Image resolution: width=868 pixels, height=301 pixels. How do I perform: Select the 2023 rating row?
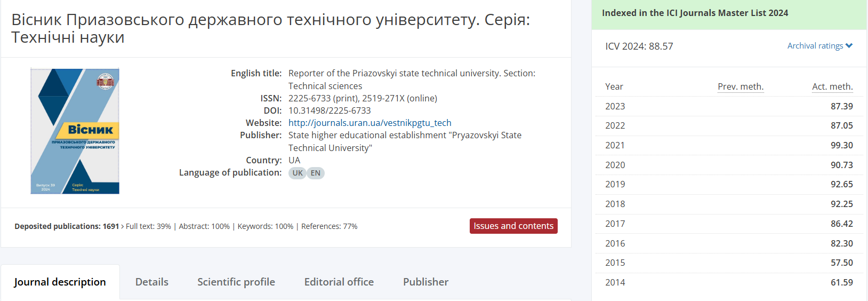pos(728,106)
